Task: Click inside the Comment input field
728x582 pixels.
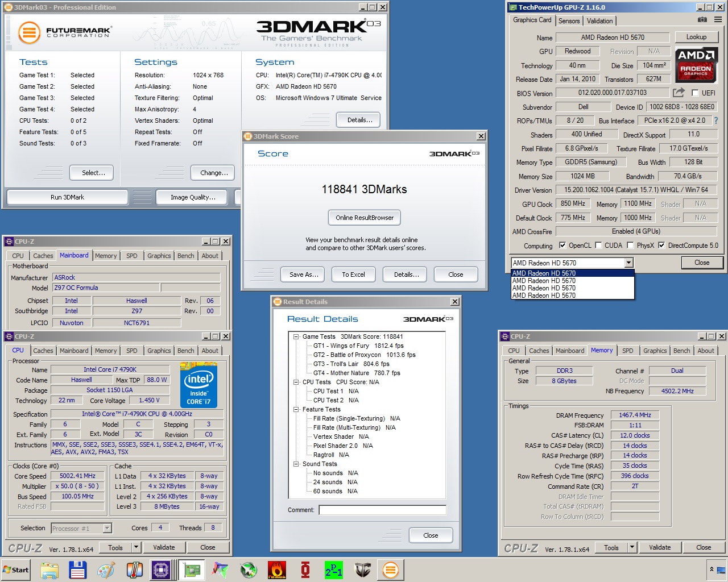Action: 382,510
